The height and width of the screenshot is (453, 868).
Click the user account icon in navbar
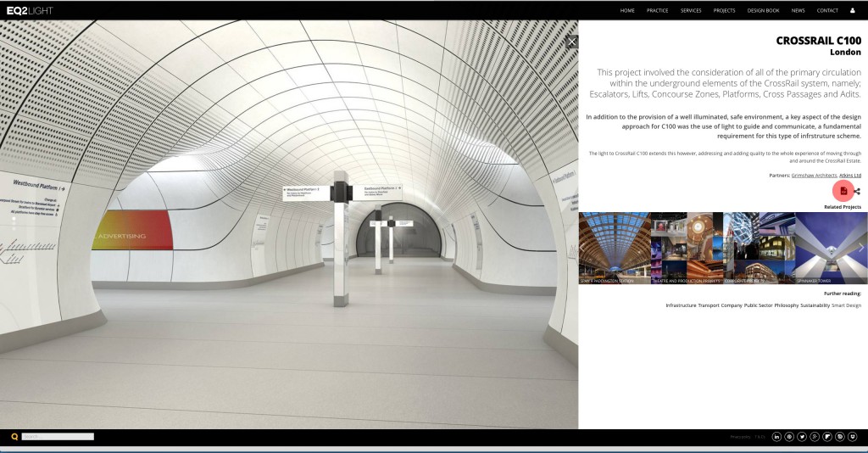pos(853,10)
